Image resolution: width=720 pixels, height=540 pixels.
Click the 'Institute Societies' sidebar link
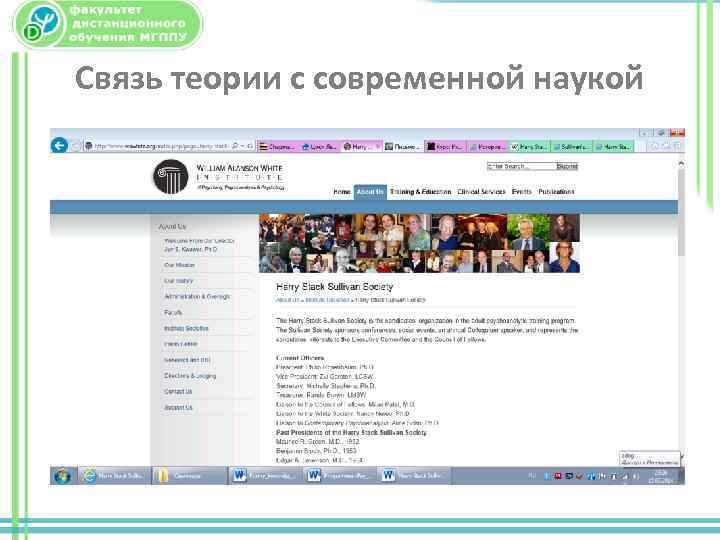(186, 328)
